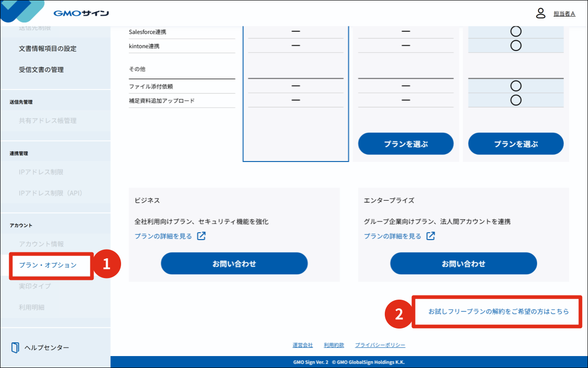Open アカウント情報 page
Viewport: 588px width, 368px height.
tap(41, 244)
